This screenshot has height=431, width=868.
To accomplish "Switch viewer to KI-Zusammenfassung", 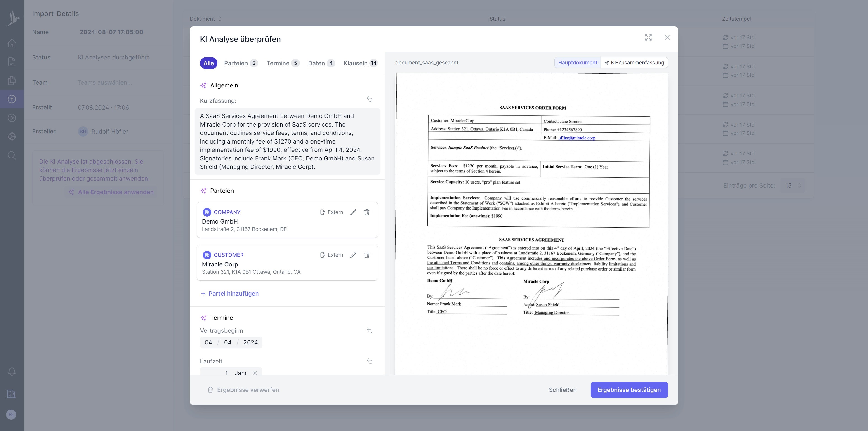I will click(x=634, y=63).
